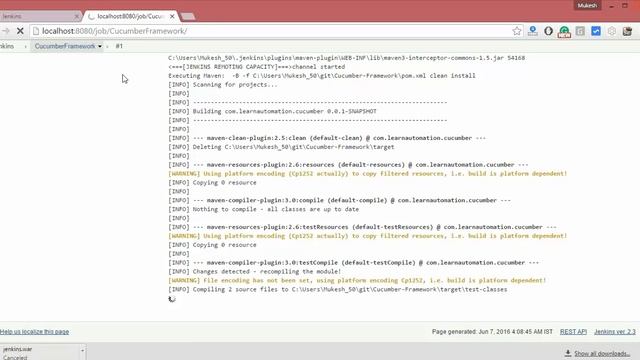
Task: Go to the Jenkins breadcrumb link
Action: pos(7,46)
